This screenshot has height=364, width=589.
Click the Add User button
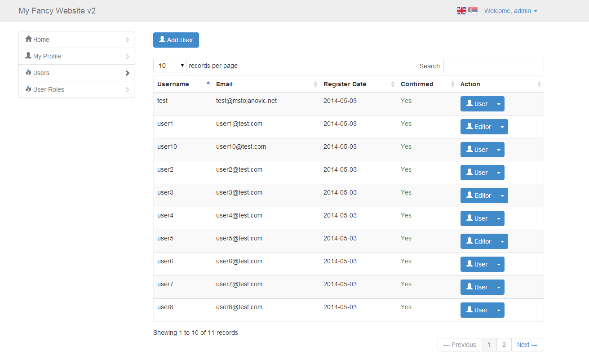click(176, 40)
